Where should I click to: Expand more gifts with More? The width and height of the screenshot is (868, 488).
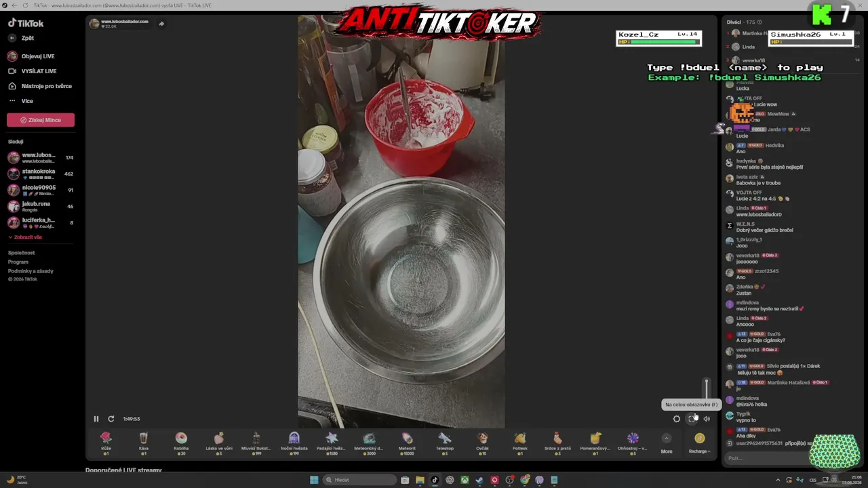(667, 443)
